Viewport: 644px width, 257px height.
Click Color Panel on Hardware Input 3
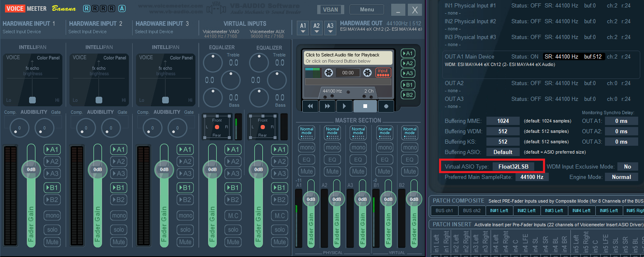181,58
